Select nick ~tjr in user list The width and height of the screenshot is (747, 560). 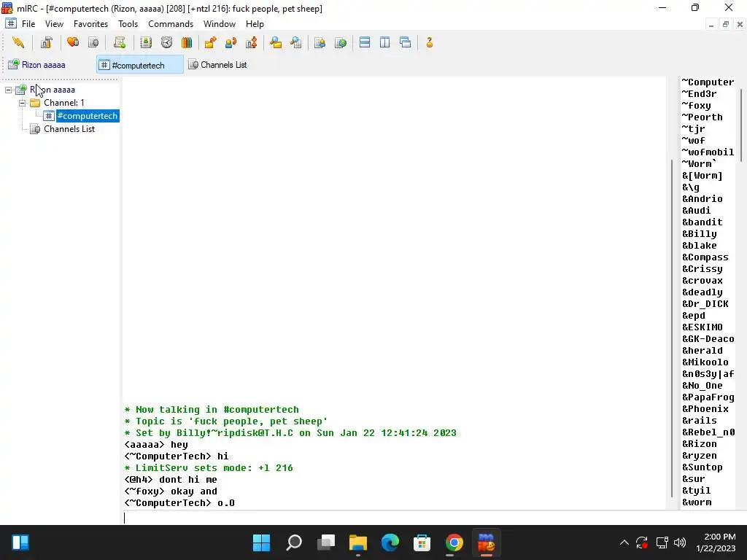click(x=693, y=129)
